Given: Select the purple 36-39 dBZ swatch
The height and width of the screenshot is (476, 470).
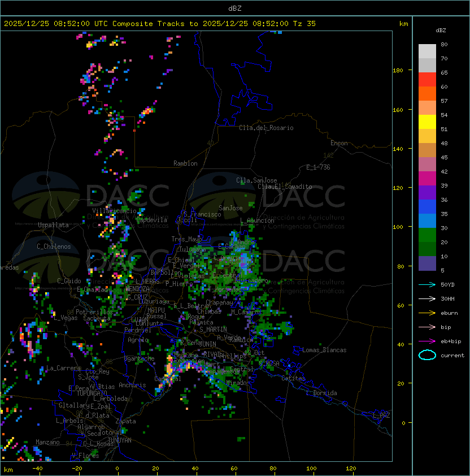Looking at the screenshot, I should (x=427, y=192).
